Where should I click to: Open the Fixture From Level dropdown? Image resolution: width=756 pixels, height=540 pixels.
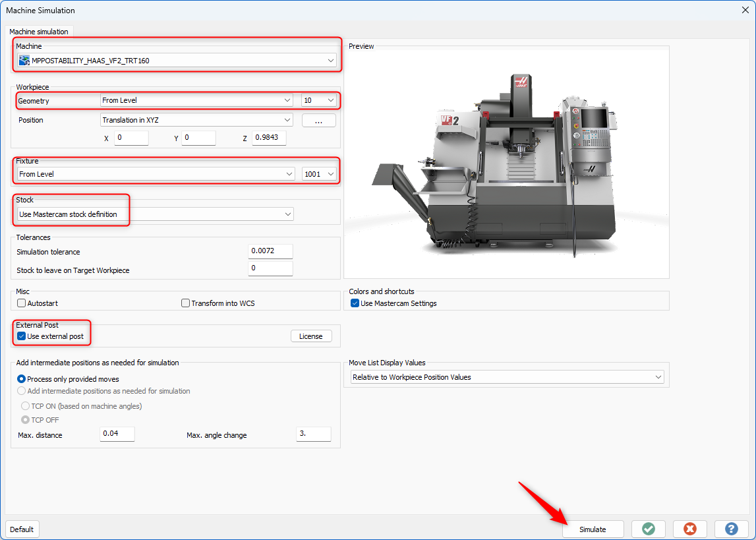156,174
